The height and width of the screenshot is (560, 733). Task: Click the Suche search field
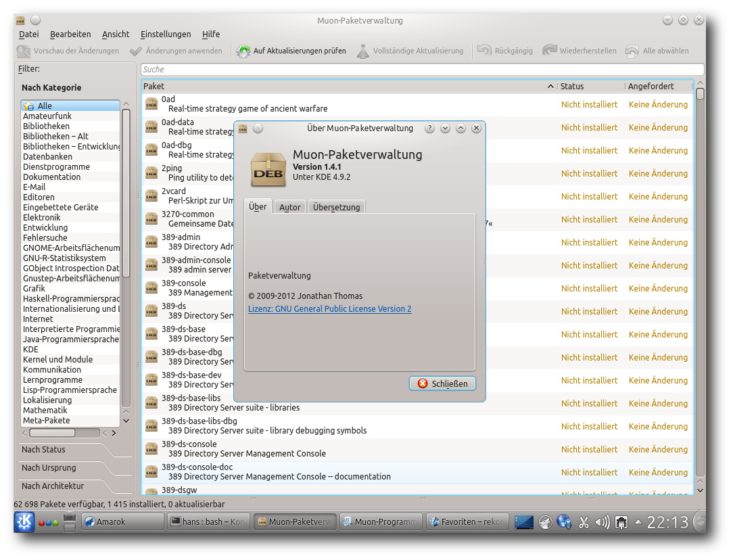(x=422, y=69)
